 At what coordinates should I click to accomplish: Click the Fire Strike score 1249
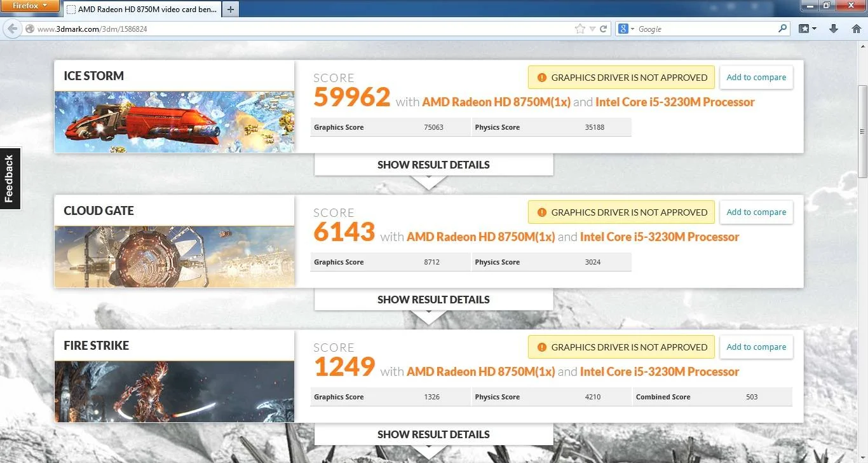click(x=344, y=367)
